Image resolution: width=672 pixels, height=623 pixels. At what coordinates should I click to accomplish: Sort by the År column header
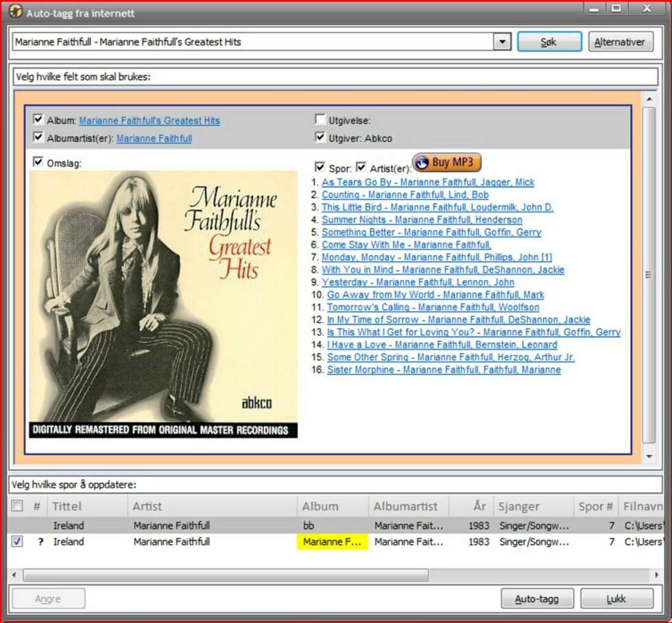(472, 506)
